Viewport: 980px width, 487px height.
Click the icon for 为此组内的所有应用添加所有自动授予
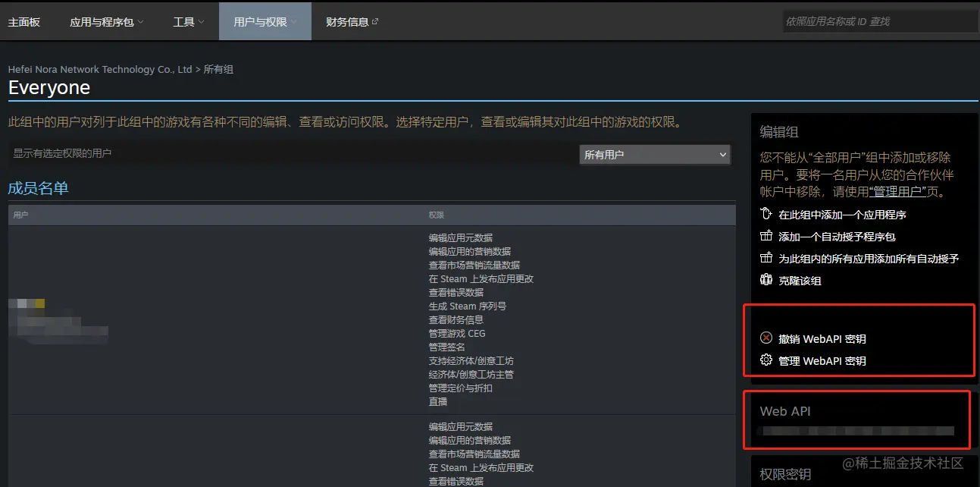point(766,258)
